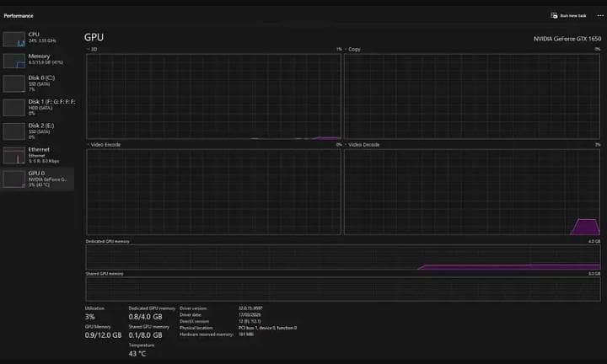Click the Run new task icon
This screenshot has height=364, width=607.
point(554,15)
